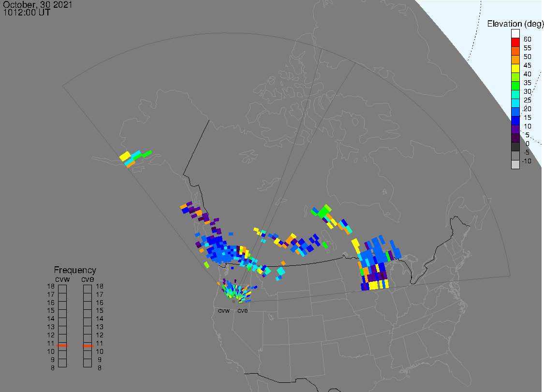The height and width of the screenshot is (392, 544).
Task: Click the grey radar station dot above cvw label
Action: (234, 302)
